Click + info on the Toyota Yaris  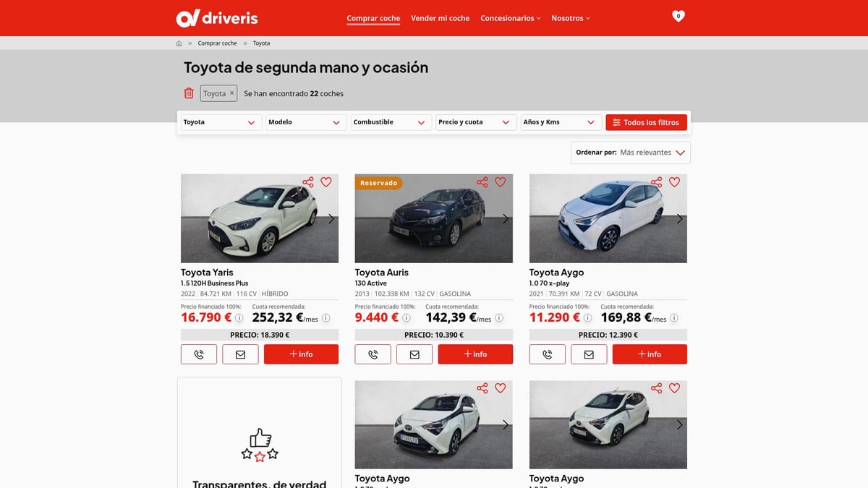tap(301, 354)
